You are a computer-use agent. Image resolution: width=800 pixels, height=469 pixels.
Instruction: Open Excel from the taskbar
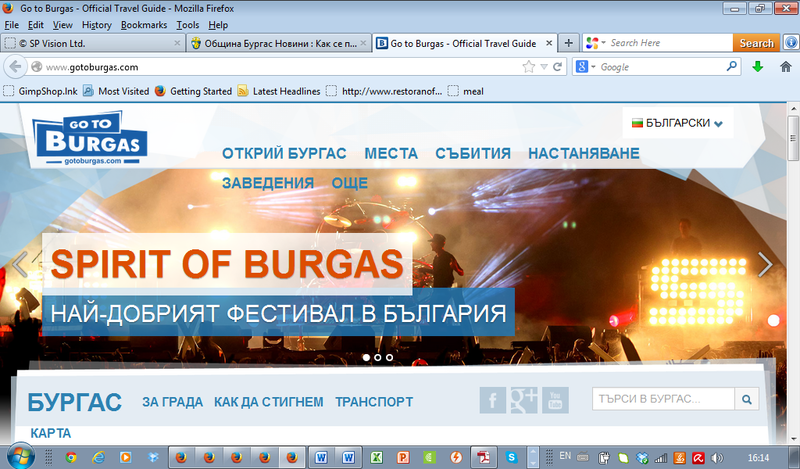[376, 457]
